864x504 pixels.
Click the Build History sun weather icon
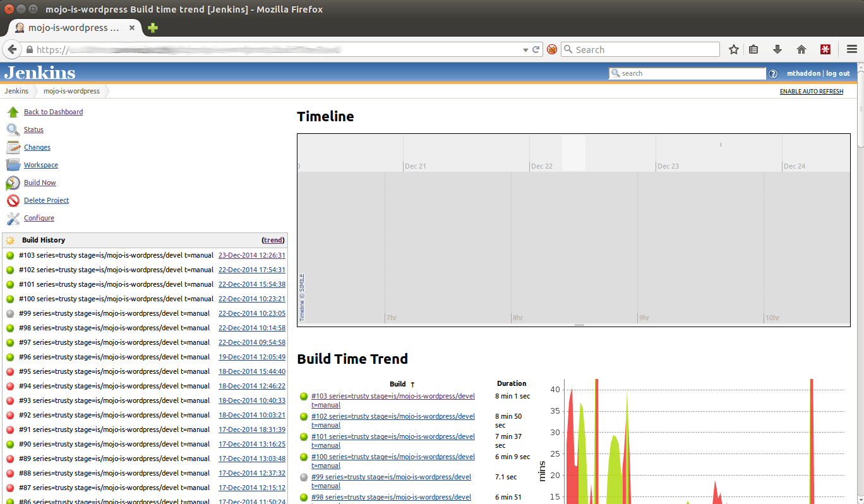point(10,240)
